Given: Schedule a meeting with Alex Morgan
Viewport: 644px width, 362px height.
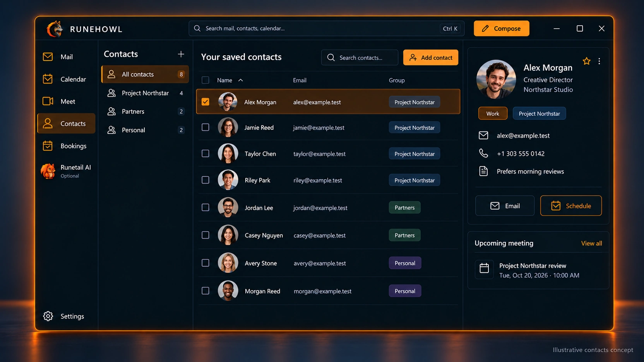Looking at the screenshot, I should [x=571, y=206].
